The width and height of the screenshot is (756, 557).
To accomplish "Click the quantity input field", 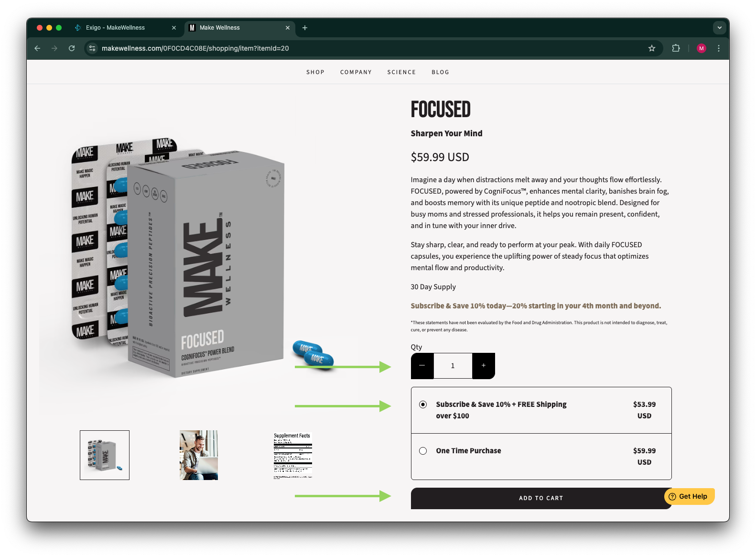I will click(453, 366).
